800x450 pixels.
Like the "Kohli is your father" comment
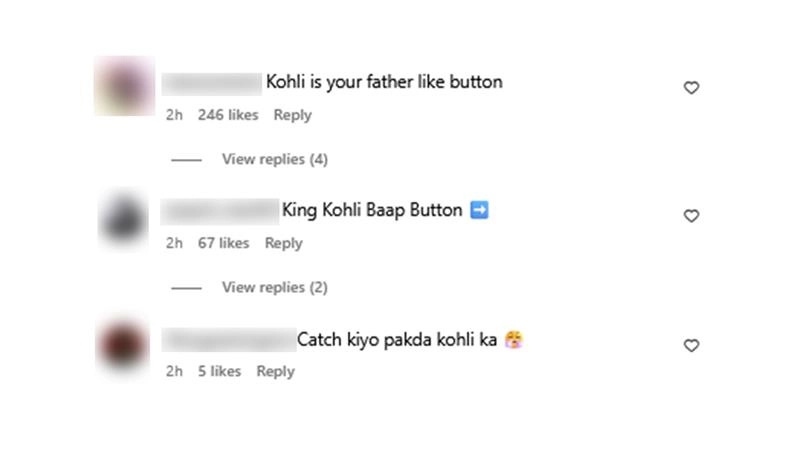[x=690, y=88]
